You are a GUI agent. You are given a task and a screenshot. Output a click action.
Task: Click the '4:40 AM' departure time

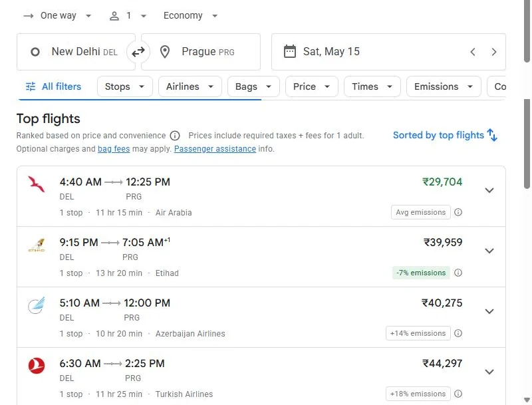point(80,182)
